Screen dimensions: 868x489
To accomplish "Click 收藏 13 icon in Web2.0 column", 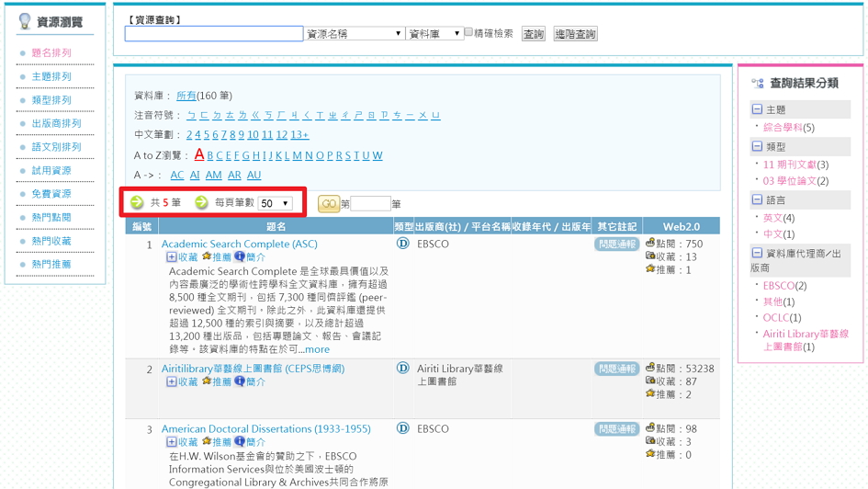I will click(x=650, y=256).
